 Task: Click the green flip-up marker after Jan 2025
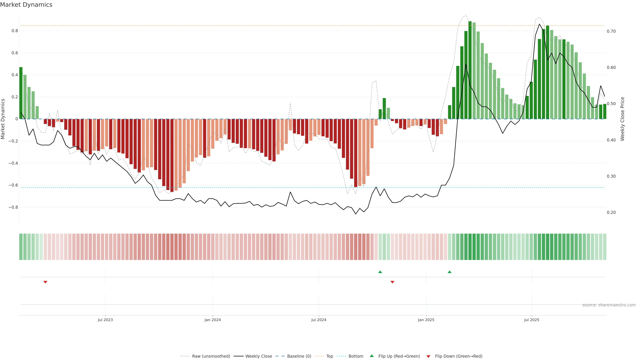point(449,272)
